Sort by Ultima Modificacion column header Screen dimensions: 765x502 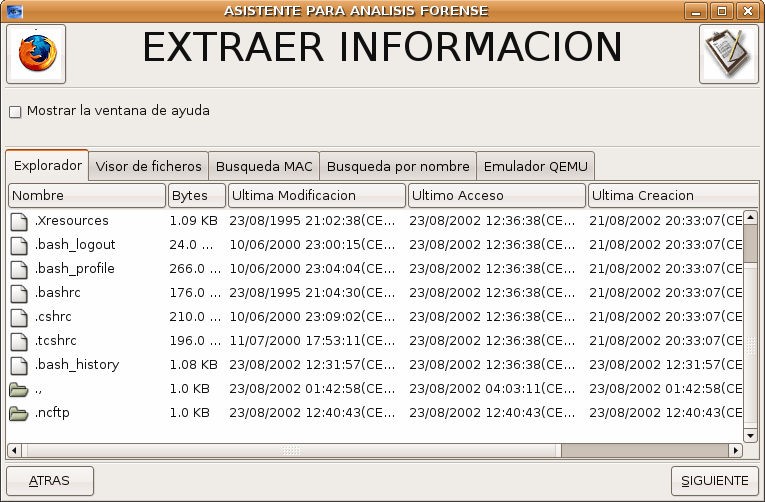(x=316, y=195)
